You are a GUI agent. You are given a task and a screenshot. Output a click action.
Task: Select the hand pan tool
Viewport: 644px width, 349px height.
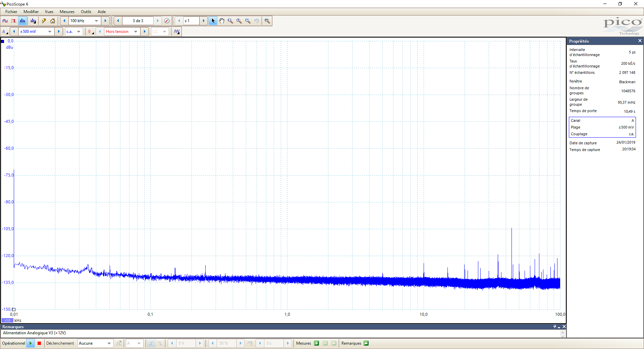click(x=222, y=21)
